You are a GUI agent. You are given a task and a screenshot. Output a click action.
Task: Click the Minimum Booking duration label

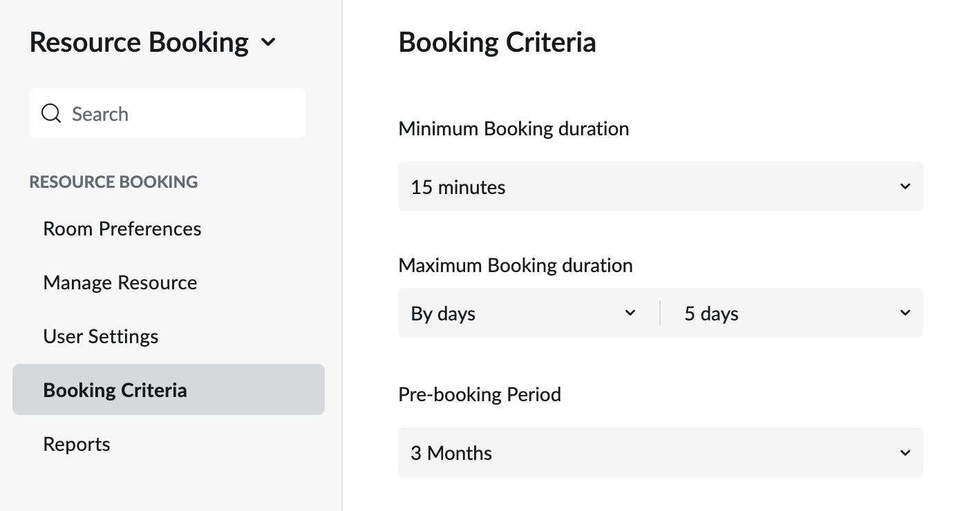[x=513, y=128]
